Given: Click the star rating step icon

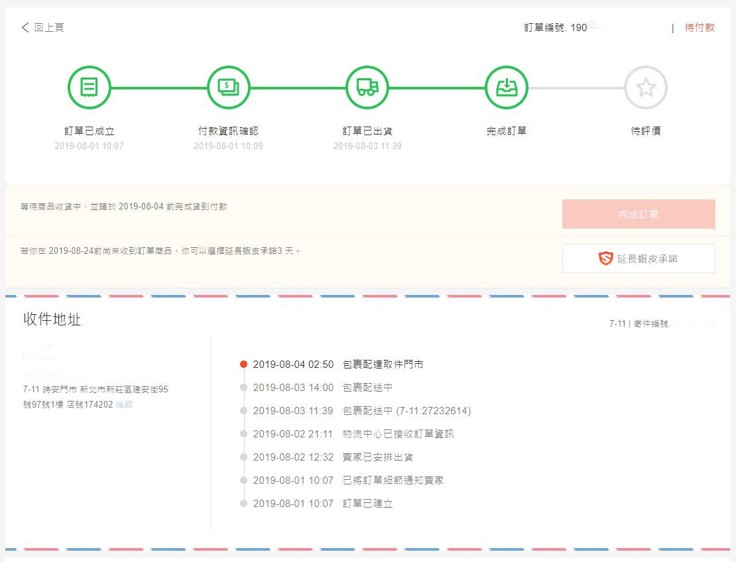Looking at the screenshot, I should click(x=645, y=87).
